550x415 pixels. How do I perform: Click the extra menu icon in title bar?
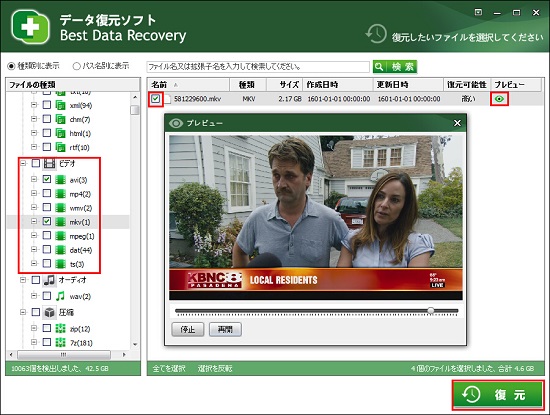[x=478, y=12]
